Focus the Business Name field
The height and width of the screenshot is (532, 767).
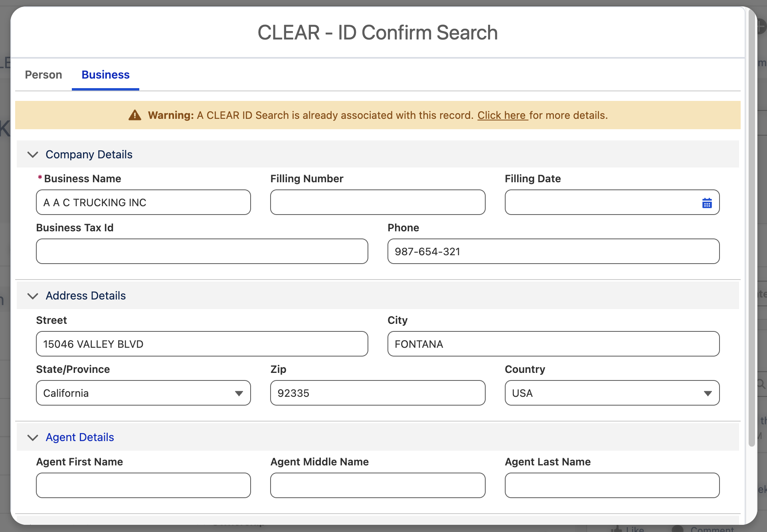click(143, 202)
